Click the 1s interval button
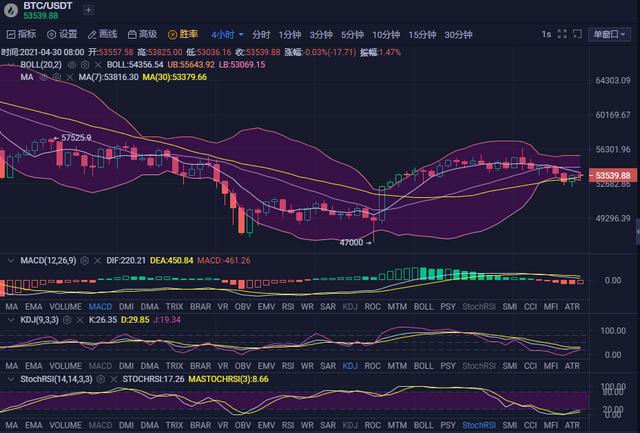 (546, 34)
